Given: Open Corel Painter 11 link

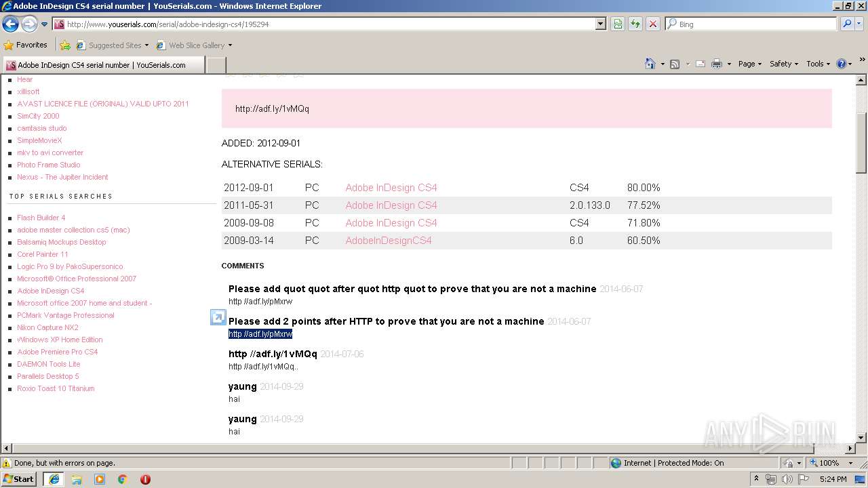Looking at the screenshot, I should [43, 254].
